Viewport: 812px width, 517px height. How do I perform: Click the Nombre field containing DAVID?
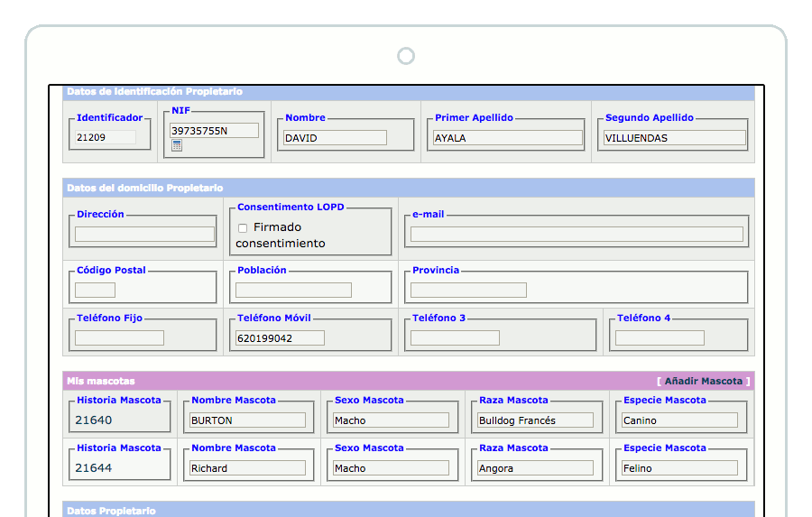[335, 138]
